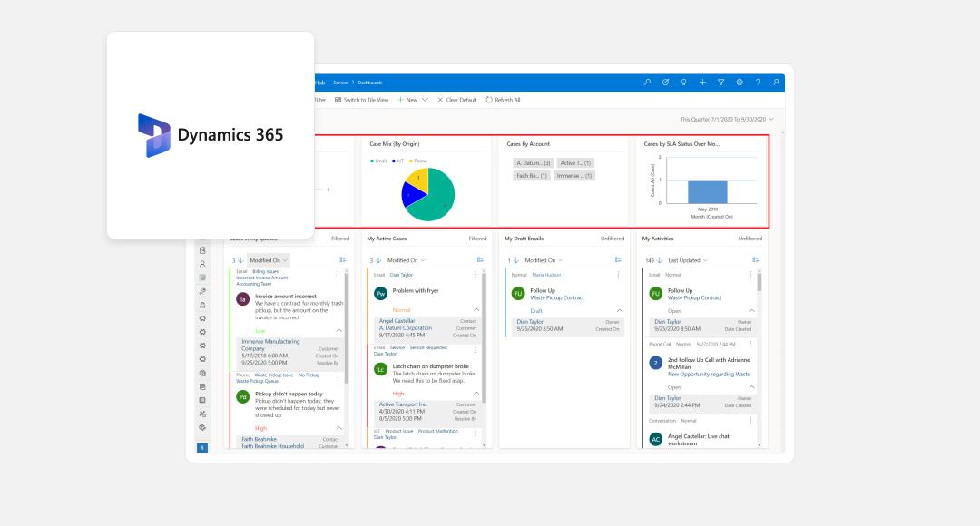
Task: Open the Problem with fryer case
Action: click(x=416, y=290)
